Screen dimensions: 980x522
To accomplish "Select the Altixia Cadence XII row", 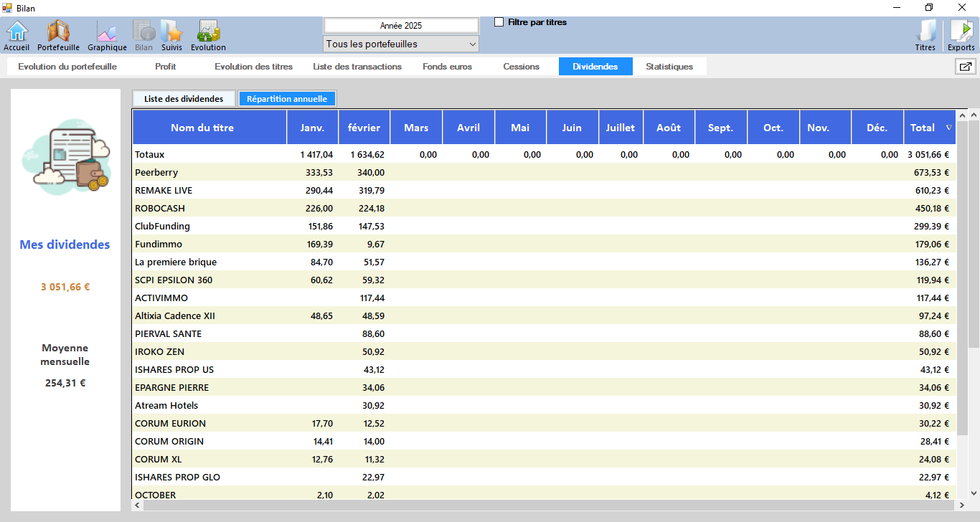I will click(544, 315).
